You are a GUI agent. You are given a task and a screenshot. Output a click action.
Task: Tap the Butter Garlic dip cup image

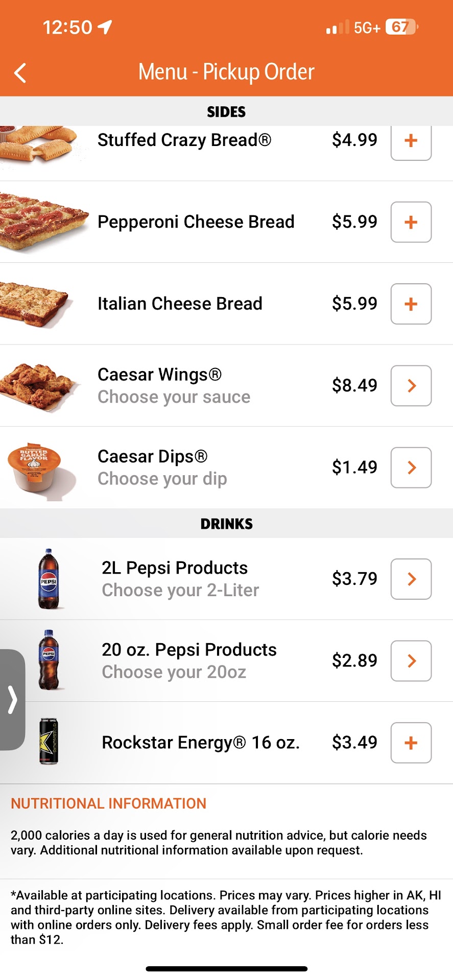tap(36, 469)
